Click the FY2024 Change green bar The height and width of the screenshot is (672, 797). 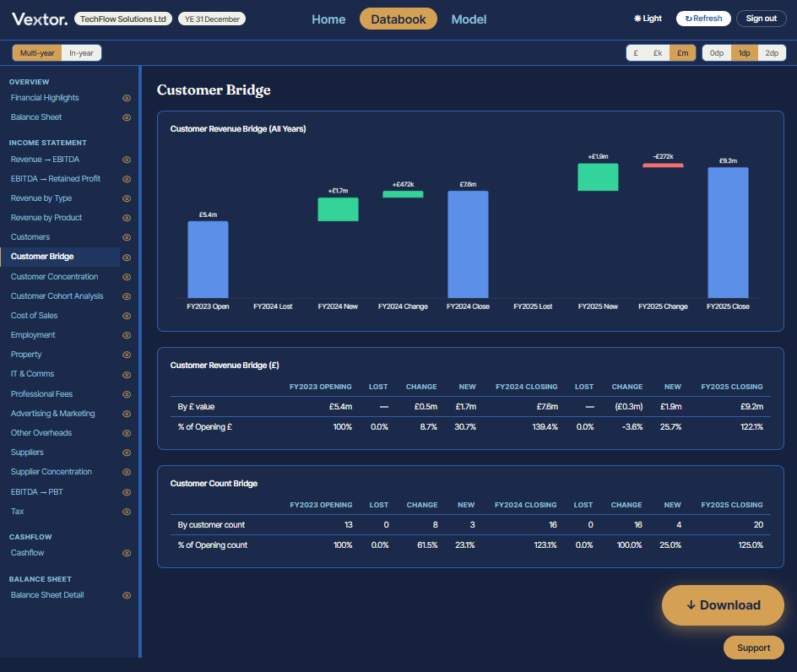click(x=403, y=194)
